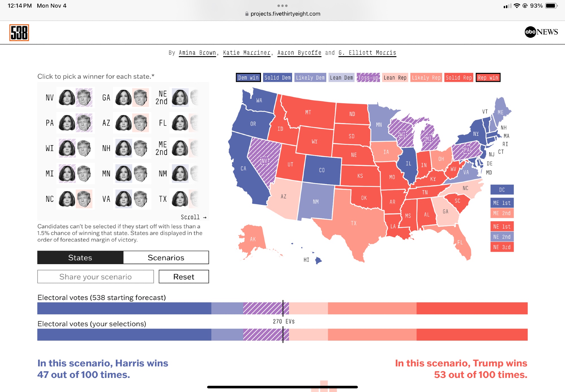
Task: Pick Trump portrait for Georgia
Action: pyautogui.click(x=140, y=98)
